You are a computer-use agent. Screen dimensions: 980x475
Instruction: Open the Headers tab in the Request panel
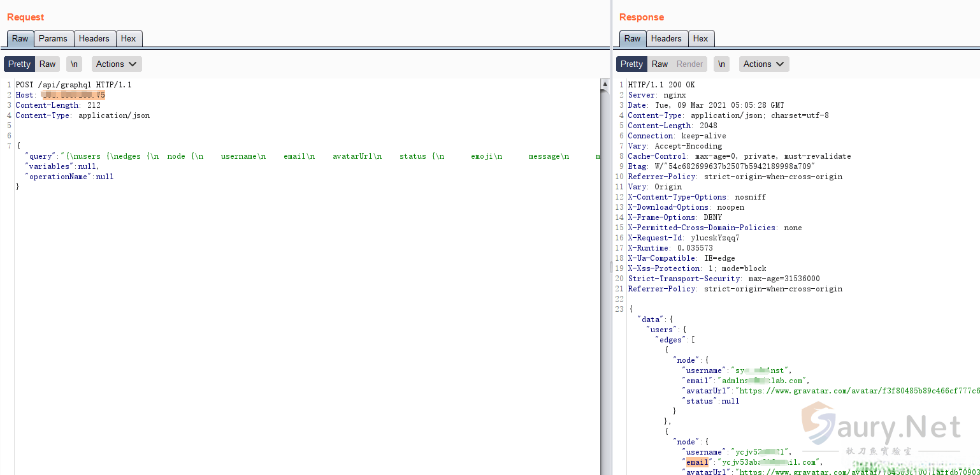pyautogui.click(x=94, y=38)
